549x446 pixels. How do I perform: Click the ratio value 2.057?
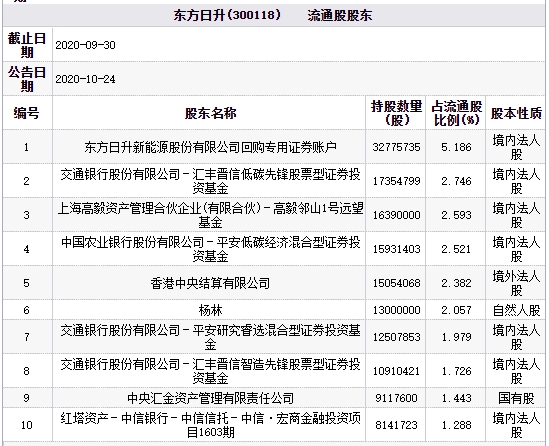click(456, 310)
